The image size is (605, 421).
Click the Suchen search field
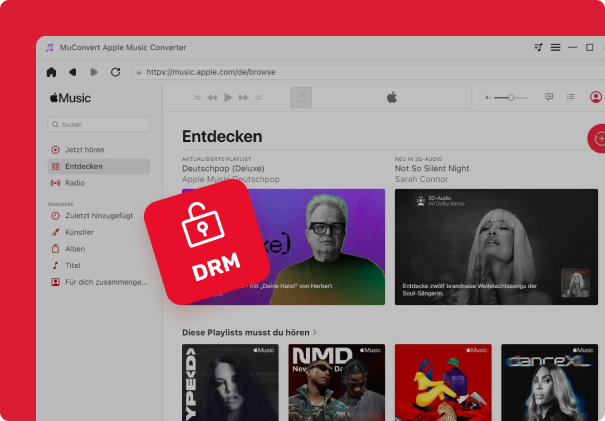point(99,125)
